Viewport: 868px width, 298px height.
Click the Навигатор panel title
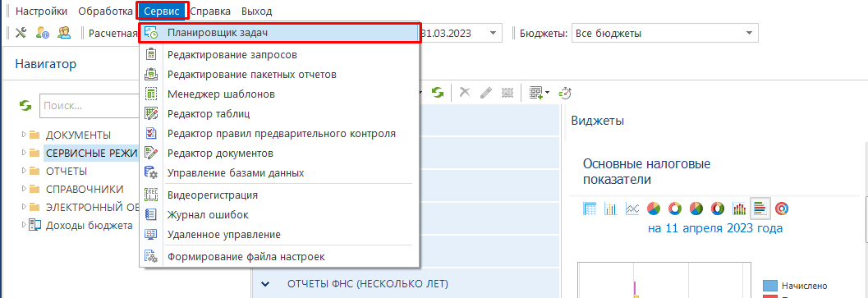[x=46, y=64]
